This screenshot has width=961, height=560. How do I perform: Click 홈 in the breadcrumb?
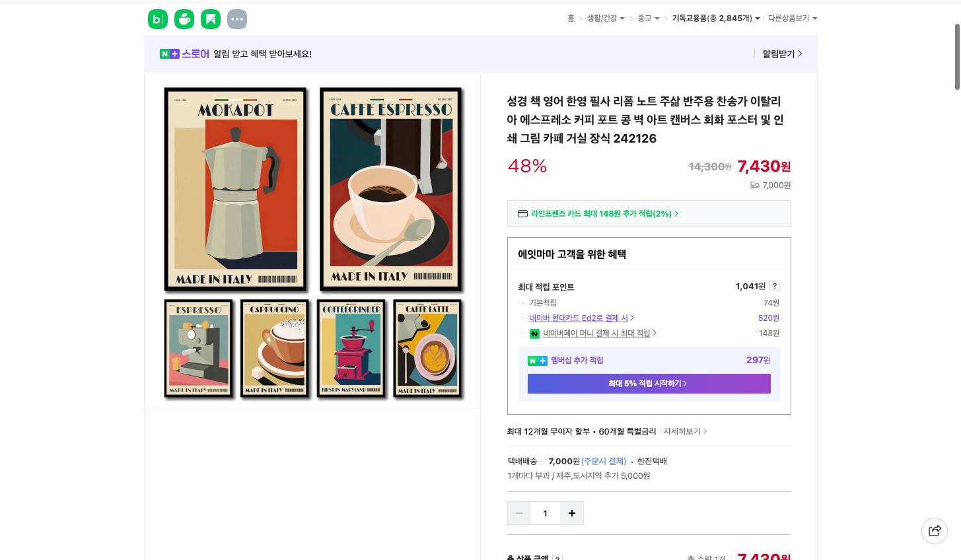[x=570, y=18]
